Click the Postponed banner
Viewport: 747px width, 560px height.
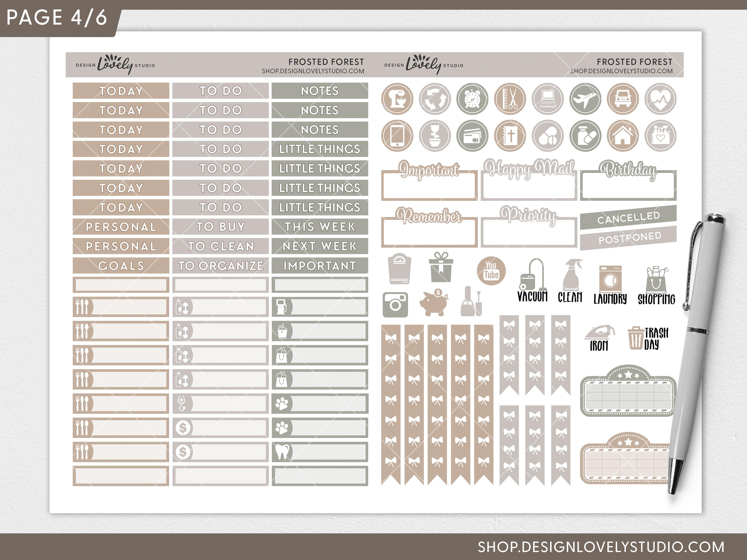[628, 238]
